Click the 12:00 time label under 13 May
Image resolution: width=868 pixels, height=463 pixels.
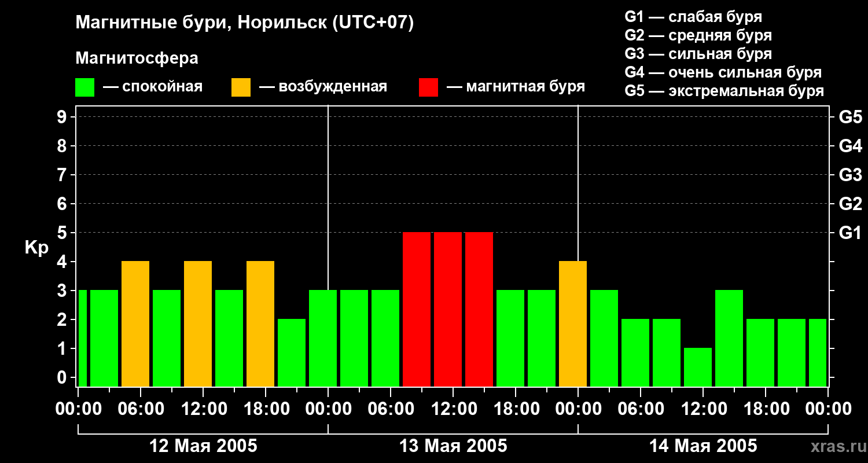[453, 409]
